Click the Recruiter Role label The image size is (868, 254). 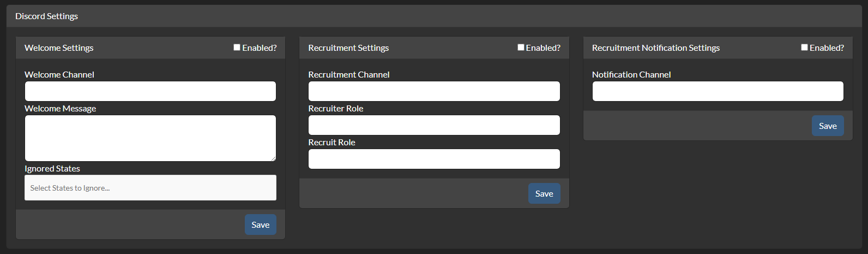coord(336,109)
